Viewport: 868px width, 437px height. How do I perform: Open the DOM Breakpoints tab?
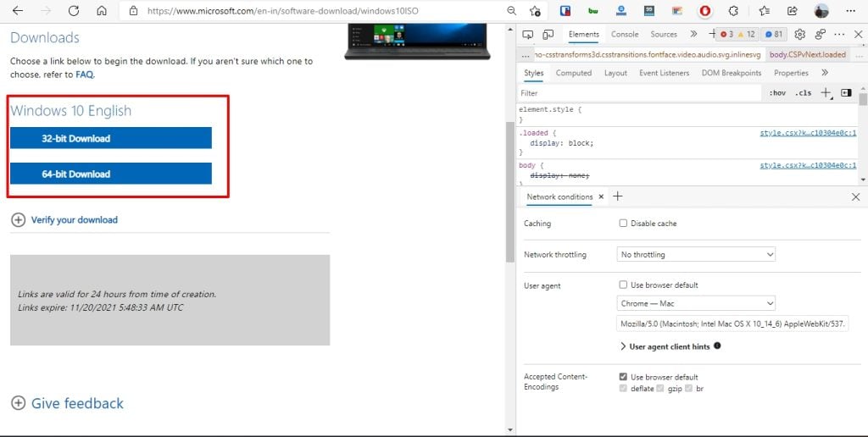732,73
